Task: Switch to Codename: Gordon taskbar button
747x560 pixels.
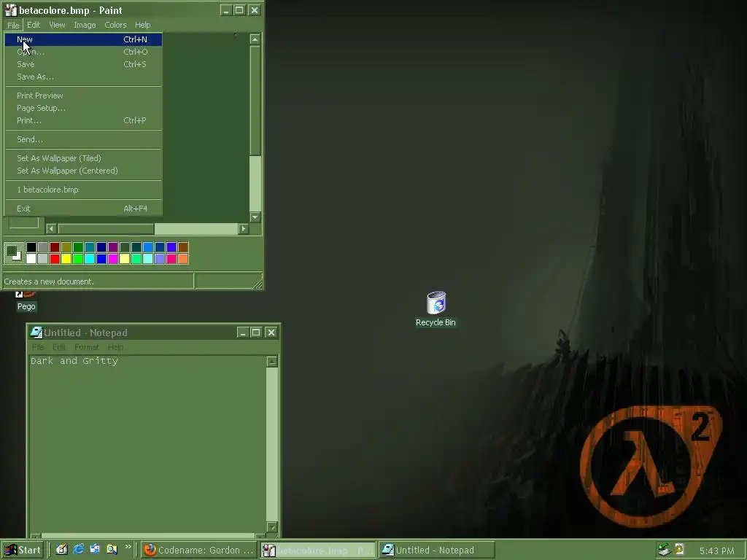Action: click(198, 550)
